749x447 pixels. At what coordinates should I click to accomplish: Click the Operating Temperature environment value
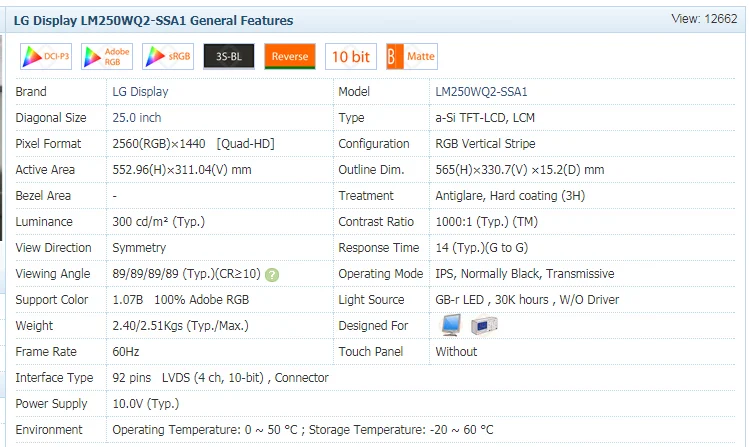[x=302, y=430]
